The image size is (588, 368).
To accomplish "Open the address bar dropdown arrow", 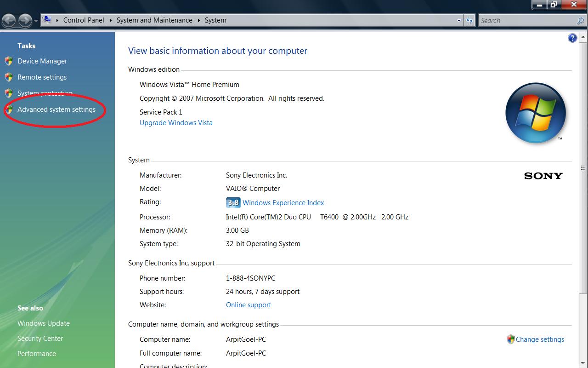I will click(459, 20).
